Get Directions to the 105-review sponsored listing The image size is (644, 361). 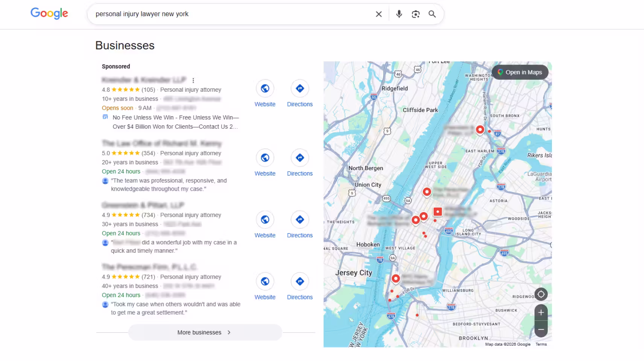click(300, 94)
